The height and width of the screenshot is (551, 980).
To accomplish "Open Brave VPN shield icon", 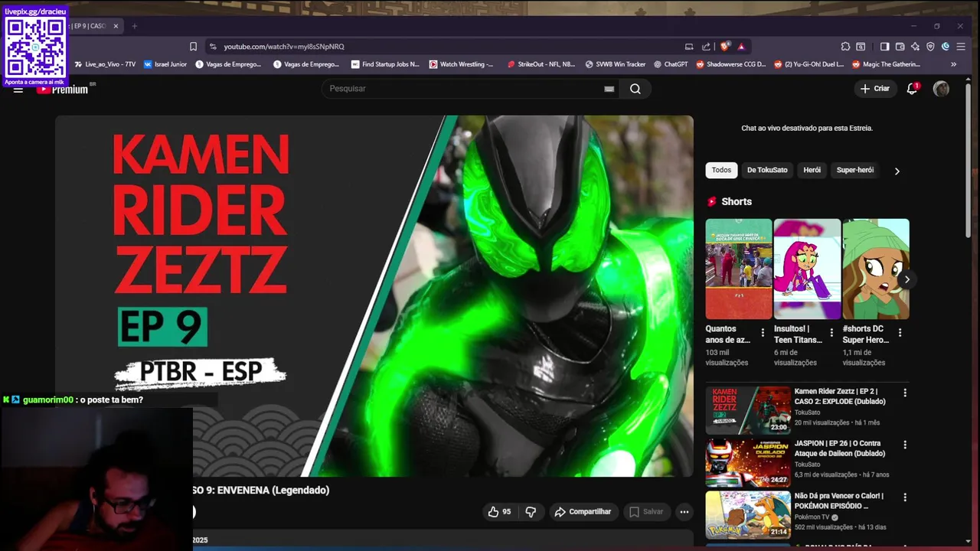I will (930, 47).
